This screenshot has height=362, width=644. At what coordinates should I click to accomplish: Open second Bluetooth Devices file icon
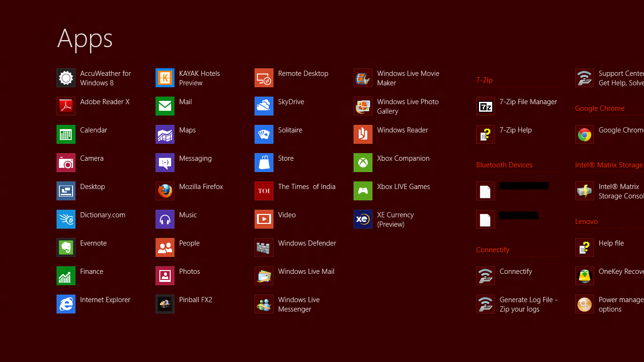(x=486, y=219)
